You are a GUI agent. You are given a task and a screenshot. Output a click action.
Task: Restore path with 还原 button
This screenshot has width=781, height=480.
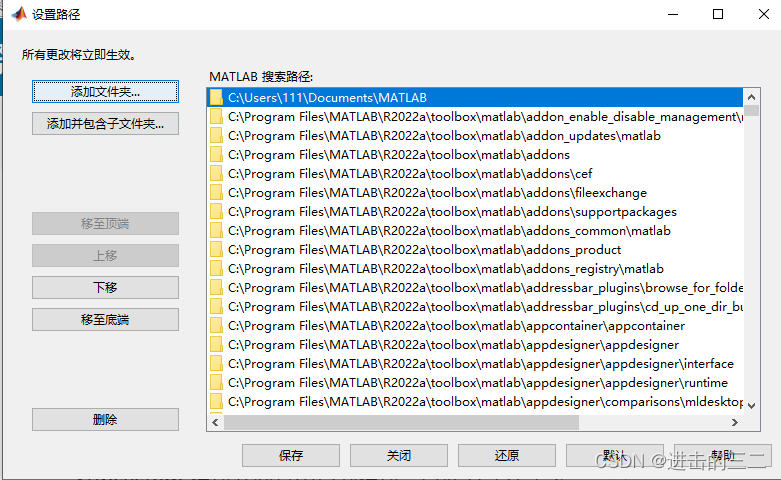click(x=507, y=455)
